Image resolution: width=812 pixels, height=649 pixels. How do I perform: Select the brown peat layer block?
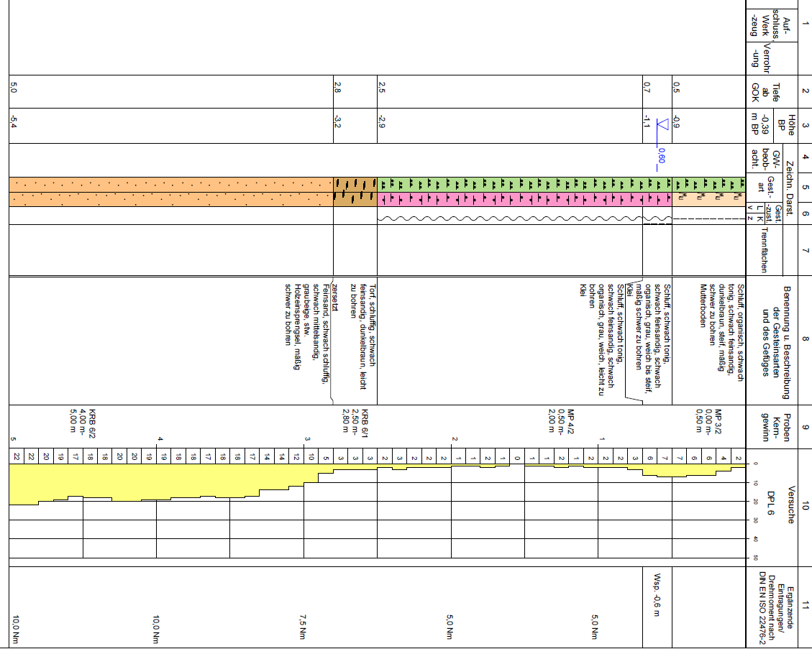pyautogui.click(x=355, y=192)
